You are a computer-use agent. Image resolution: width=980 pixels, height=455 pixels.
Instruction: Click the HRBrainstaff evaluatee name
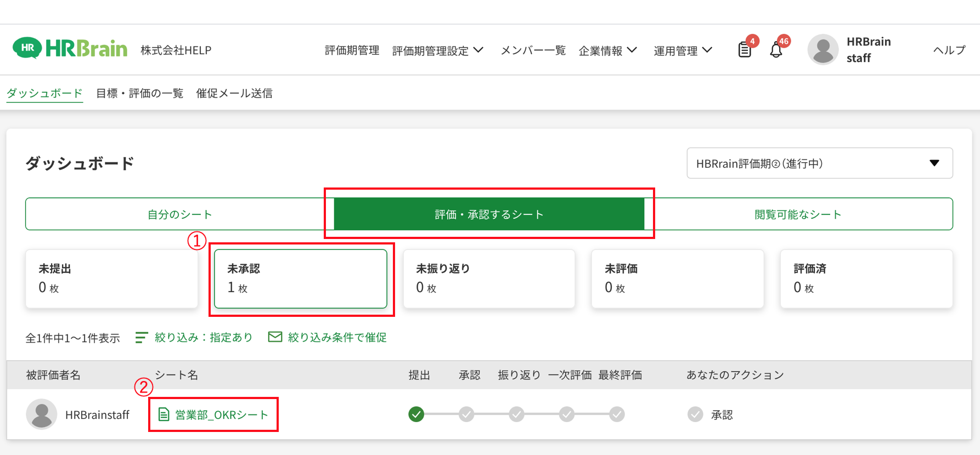point(97,415)
